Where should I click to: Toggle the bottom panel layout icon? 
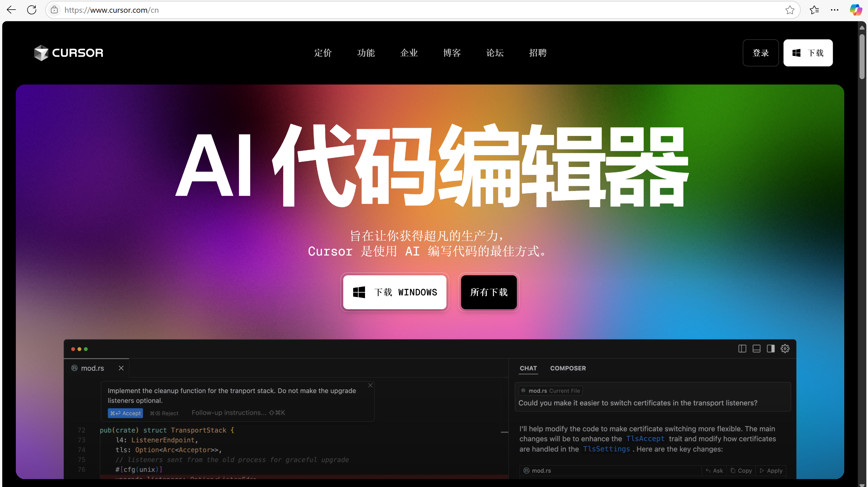coord(756,349)
